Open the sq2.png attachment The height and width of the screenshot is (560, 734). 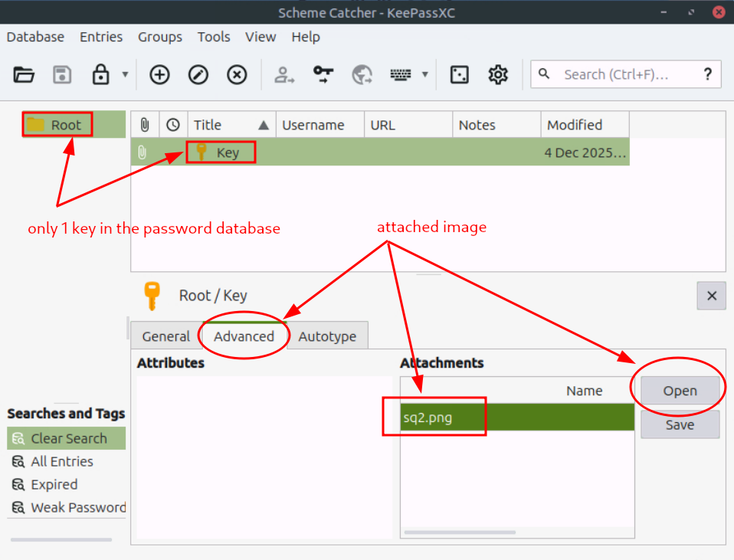(x=679, y=390)
